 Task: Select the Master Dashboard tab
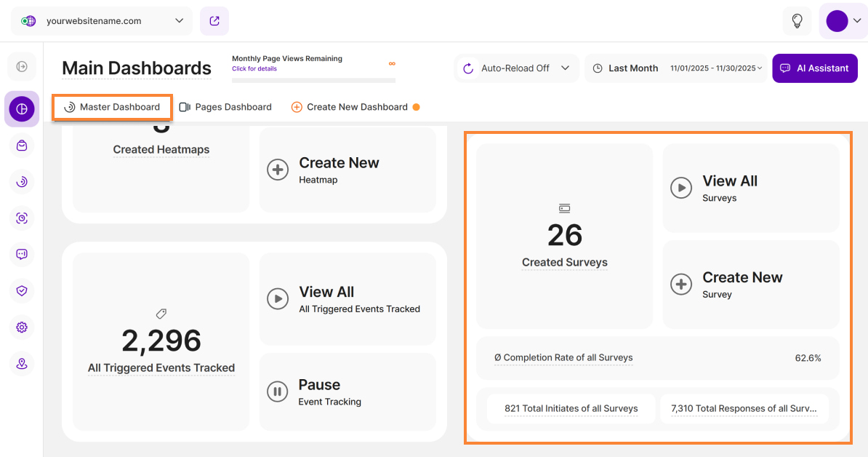[112, 107]
